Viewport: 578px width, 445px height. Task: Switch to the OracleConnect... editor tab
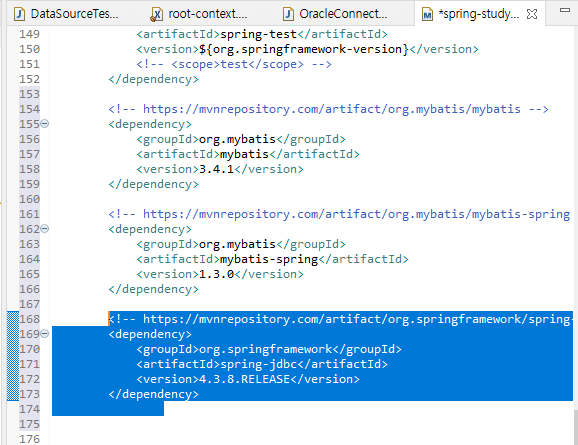pyautogui.click(x=343, y=14)
